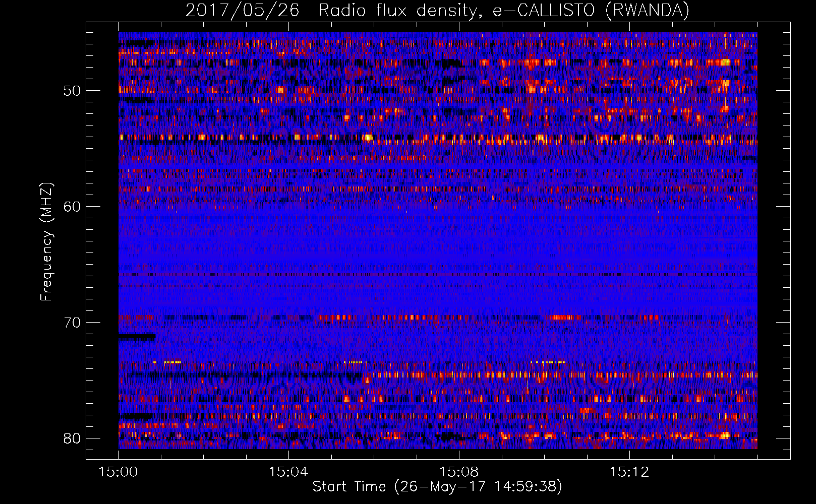Click the 15:00 time tick label
The image size is (816, 504).
tap(119, 472)
